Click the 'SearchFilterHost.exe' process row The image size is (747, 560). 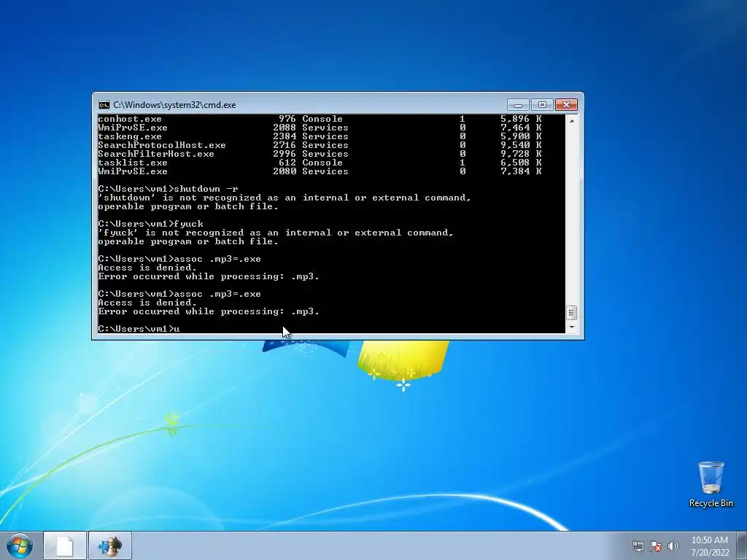(x=320, y=154)
